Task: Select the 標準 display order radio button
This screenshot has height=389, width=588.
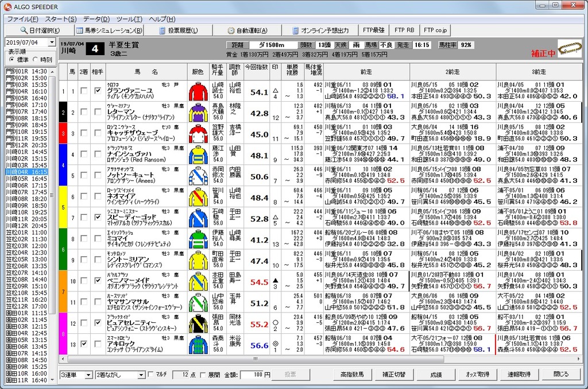Action: [x=11, y=59]
